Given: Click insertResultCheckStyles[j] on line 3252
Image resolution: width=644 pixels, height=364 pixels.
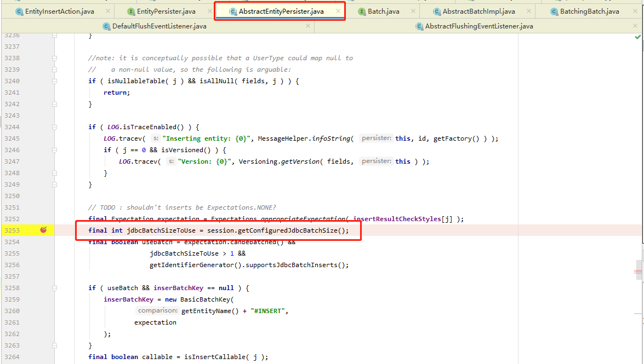Looking at the screenshot, I should click(x=402, y=219).
